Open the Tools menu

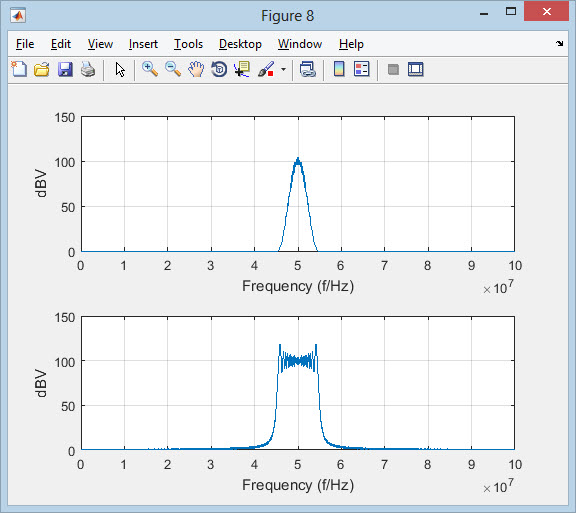(188, 44)
